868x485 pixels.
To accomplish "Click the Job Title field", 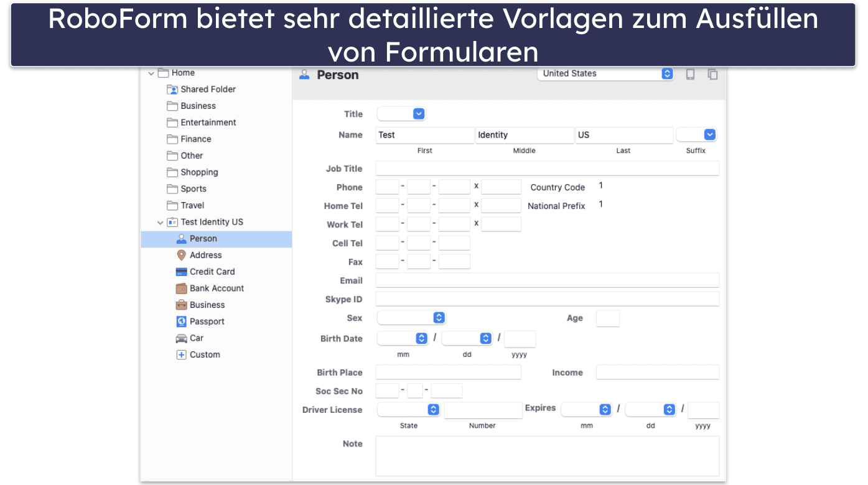I will point(548,169).
